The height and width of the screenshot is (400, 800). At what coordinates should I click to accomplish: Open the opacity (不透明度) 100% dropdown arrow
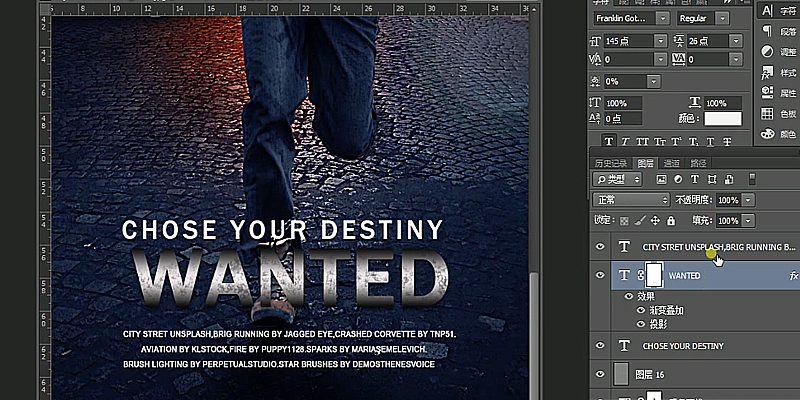point(748,200)
